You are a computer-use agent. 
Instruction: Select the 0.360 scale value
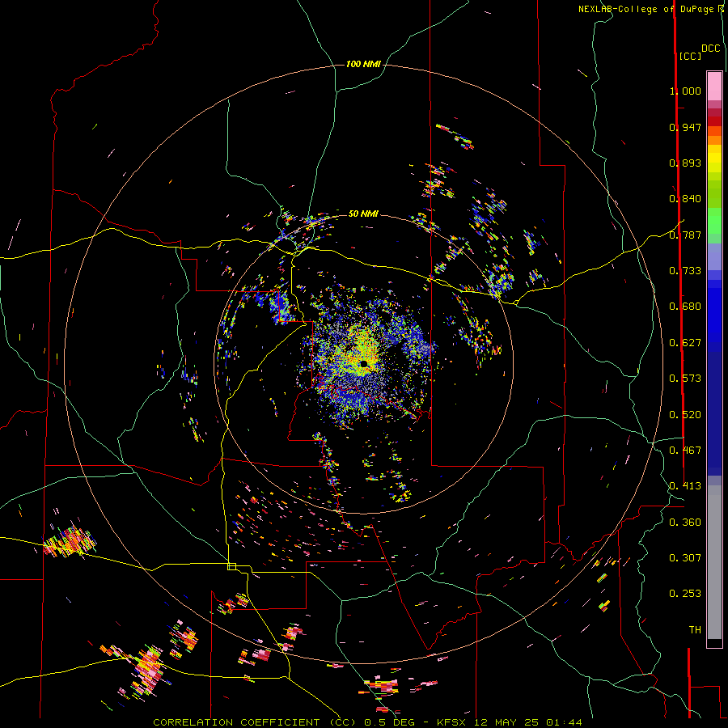685,523
